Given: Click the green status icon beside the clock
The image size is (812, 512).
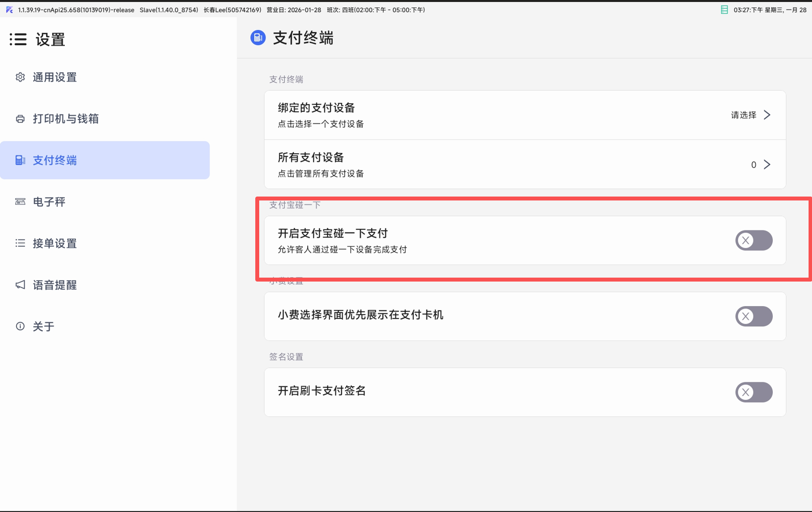Looking at the screenshot, I should pyautogui.click(x=724, y=10).
